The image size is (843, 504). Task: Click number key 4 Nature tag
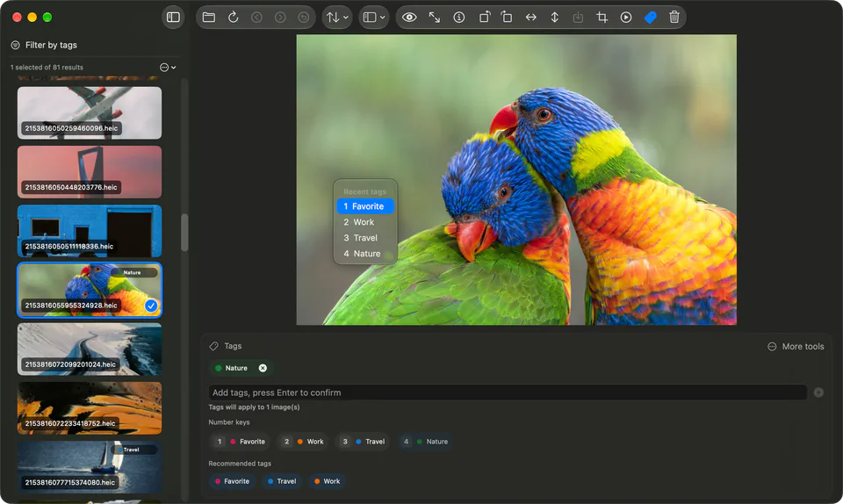coord(425,442)
